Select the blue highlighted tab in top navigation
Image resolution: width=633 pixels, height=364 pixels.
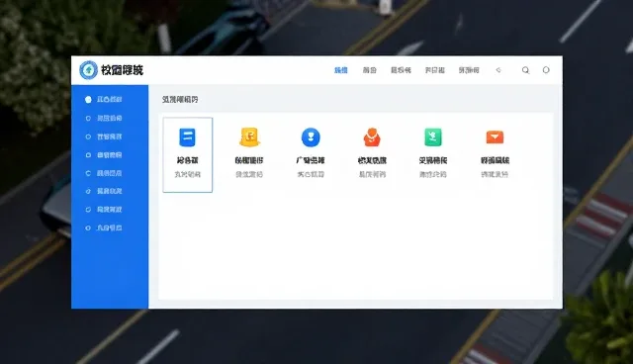click(x=341, y=70)
